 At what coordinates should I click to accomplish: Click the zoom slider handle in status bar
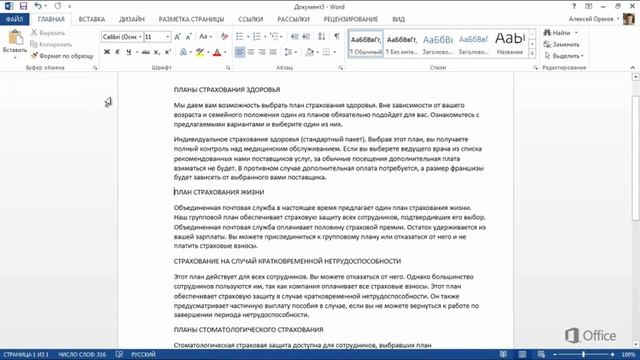(583, 354)
